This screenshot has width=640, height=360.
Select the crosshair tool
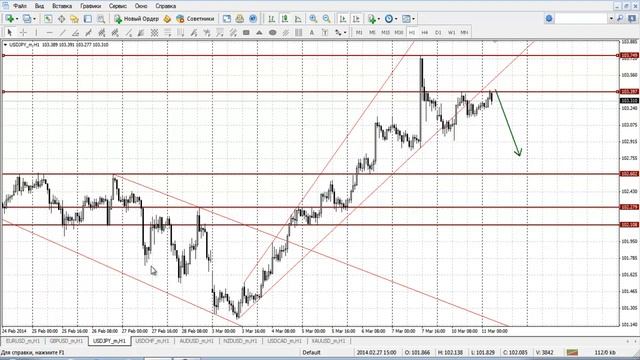23,32
